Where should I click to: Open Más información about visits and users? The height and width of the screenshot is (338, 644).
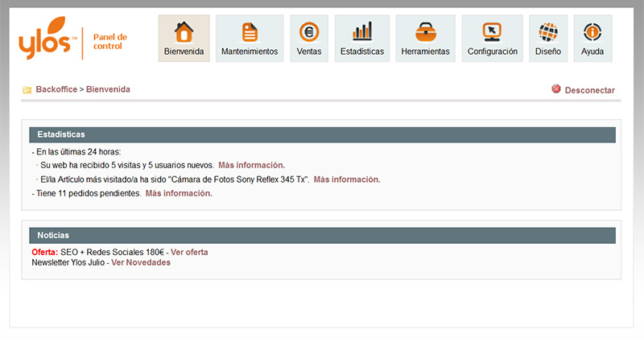pyautogui.click(x=251, y=165)
